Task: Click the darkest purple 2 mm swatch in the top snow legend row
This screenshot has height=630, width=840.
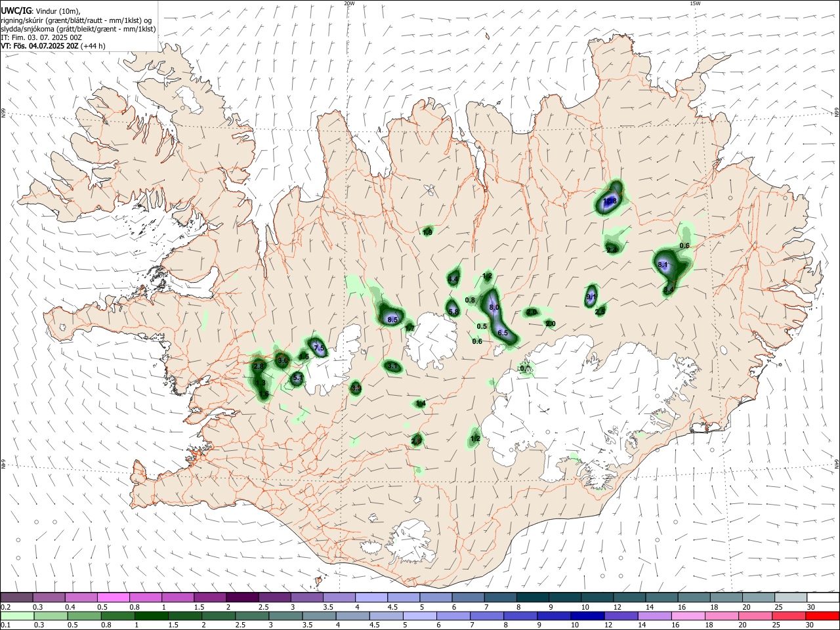Action: pos(241,597)
